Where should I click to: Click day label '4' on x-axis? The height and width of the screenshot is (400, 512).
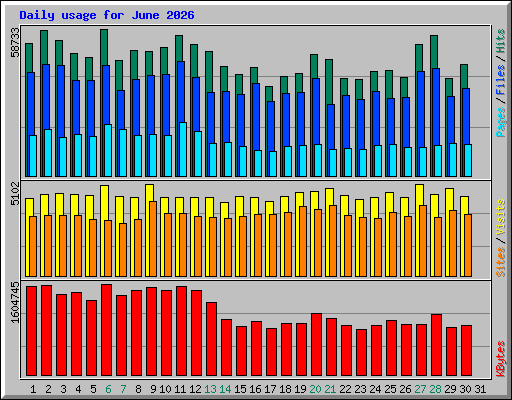[x=78, y=389]
